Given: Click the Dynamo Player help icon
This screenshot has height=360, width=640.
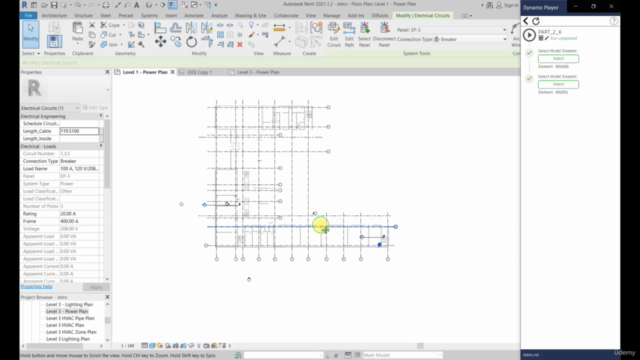Looking at the screenshot, I should [x=614, y=21].
